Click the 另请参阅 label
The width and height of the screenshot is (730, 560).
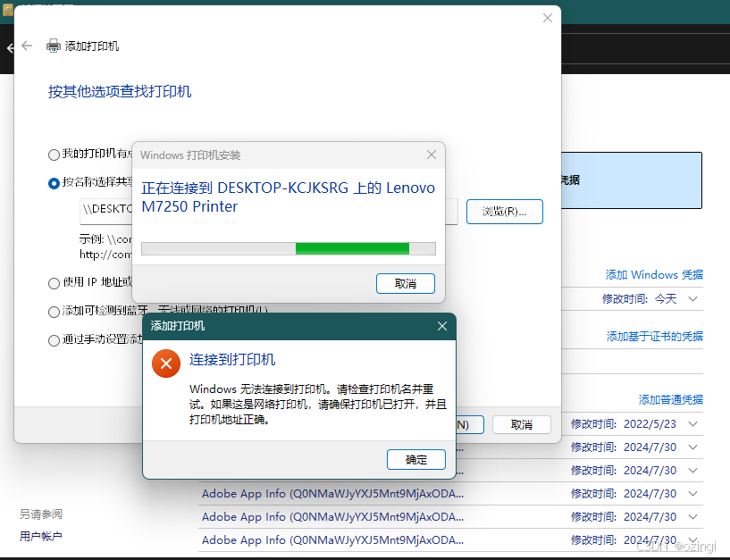(41, 514)
